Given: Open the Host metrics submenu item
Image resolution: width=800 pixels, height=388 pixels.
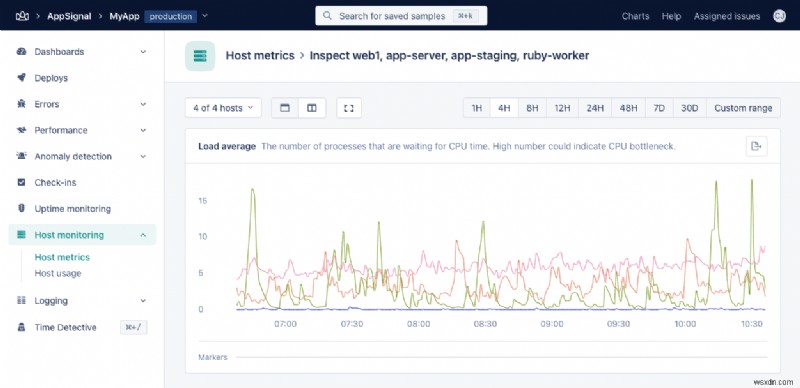Looking at the screenshot, I should [x=62, y=257].
